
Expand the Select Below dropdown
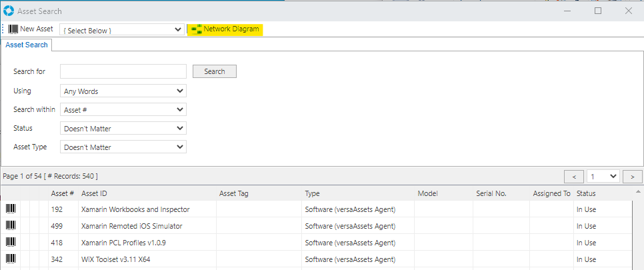pyautogui.click(x=122, y=30)
